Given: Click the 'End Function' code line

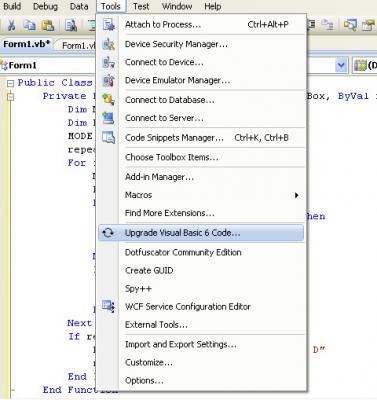Looking at the screenshot, I should (80, 390).
